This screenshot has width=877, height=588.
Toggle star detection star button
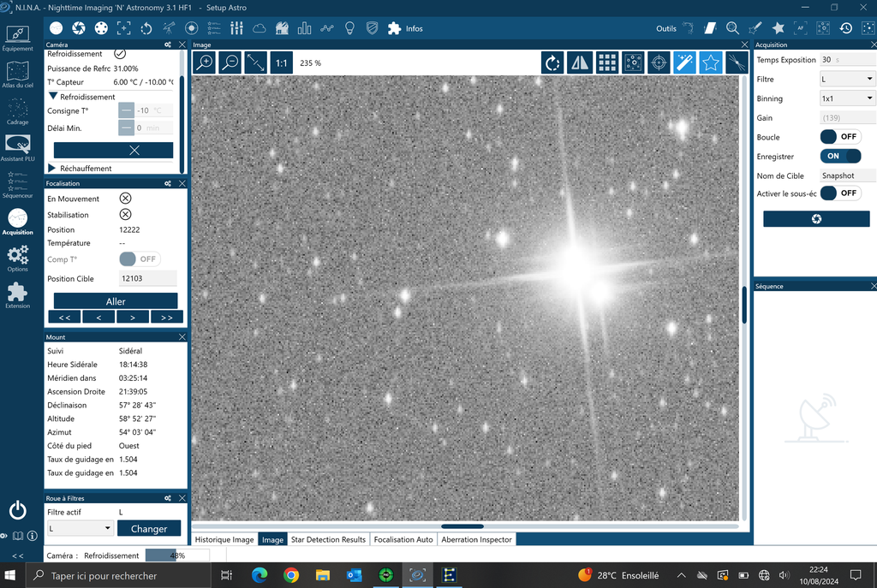pyautogui.click(x=710, y=62)
